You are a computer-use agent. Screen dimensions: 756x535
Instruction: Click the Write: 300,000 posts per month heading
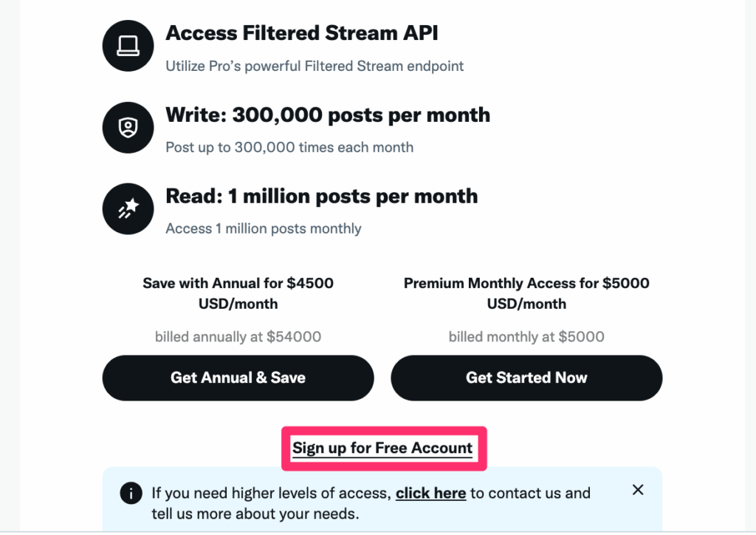(328, 115)
